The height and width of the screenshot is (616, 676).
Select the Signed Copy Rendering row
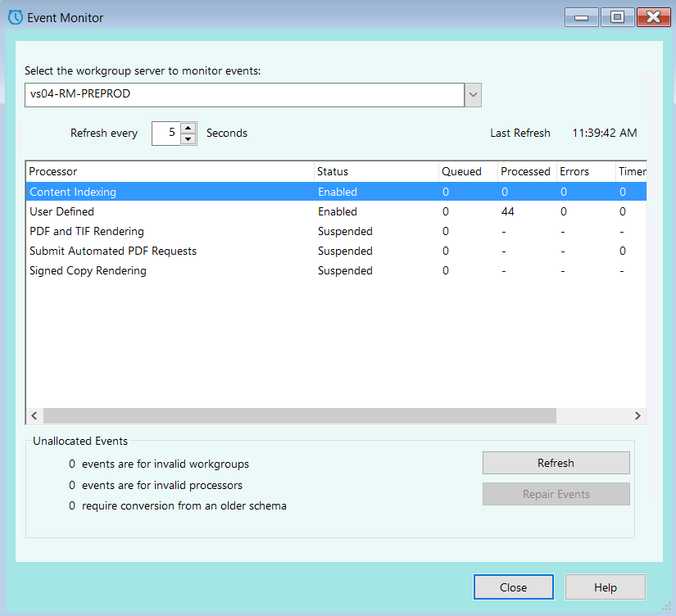[x=164, y=270]
